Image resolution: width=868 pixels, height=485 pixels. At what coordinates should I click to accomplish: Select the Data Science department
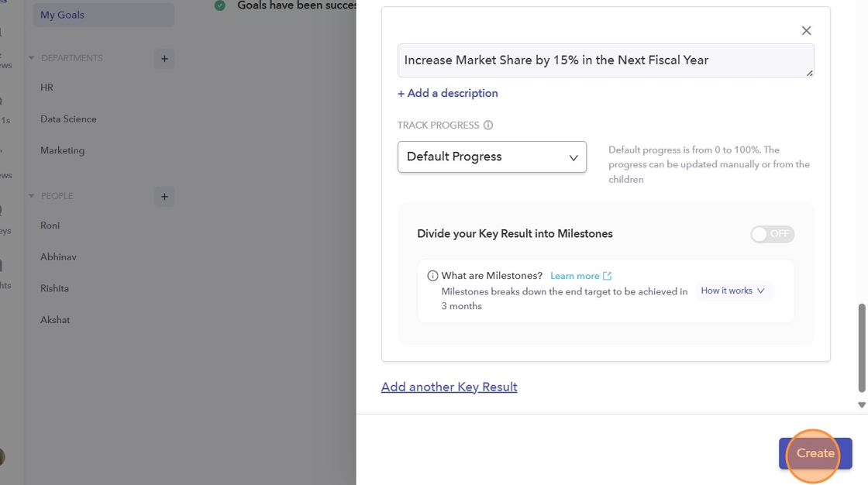click(x=68, y=119)
